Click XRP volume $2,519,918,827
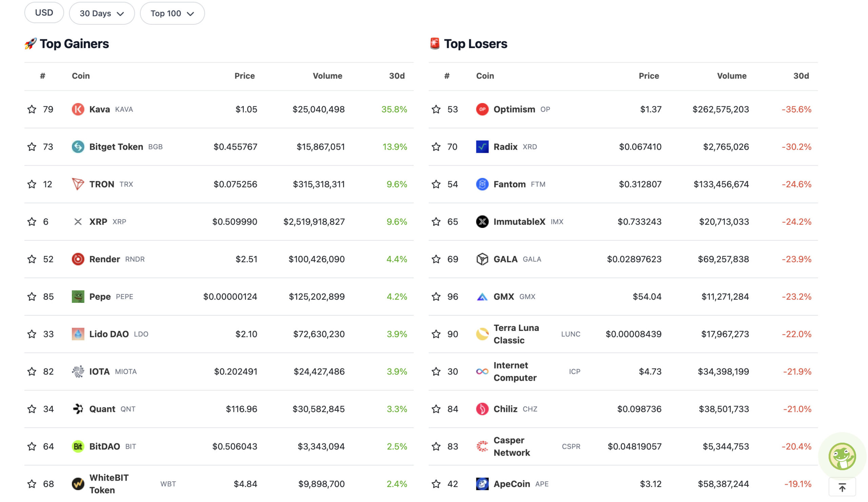Viewport: 868px width, 502px height. pyautogui.click(x=314, y=222)
